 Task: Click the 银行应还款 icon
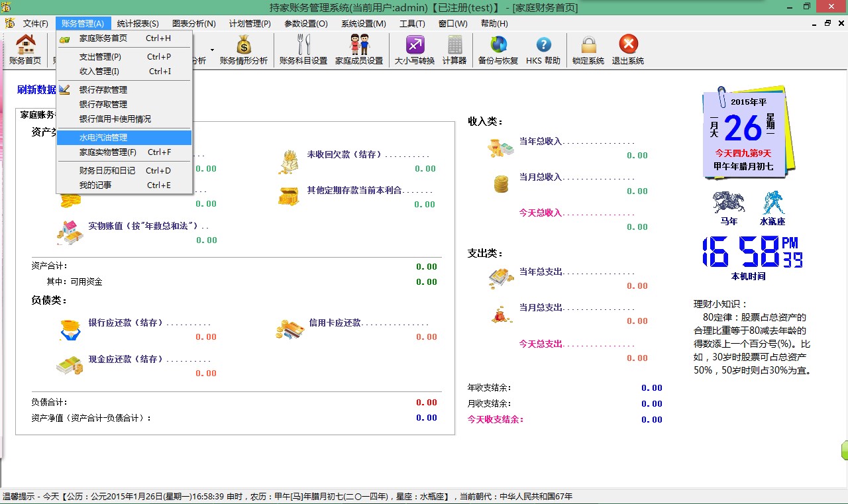click(x=70, y=329)
